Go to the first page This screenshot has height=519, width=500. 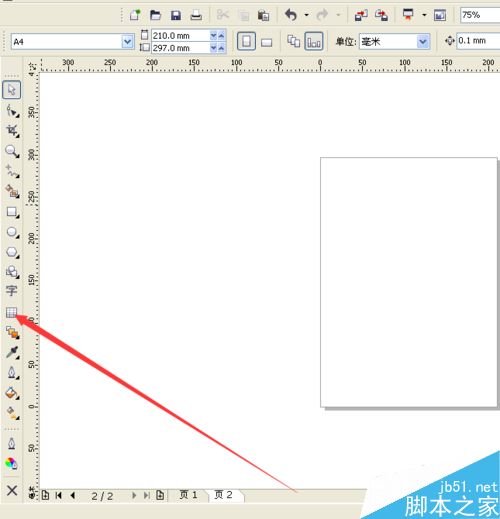tap(59, 496)
